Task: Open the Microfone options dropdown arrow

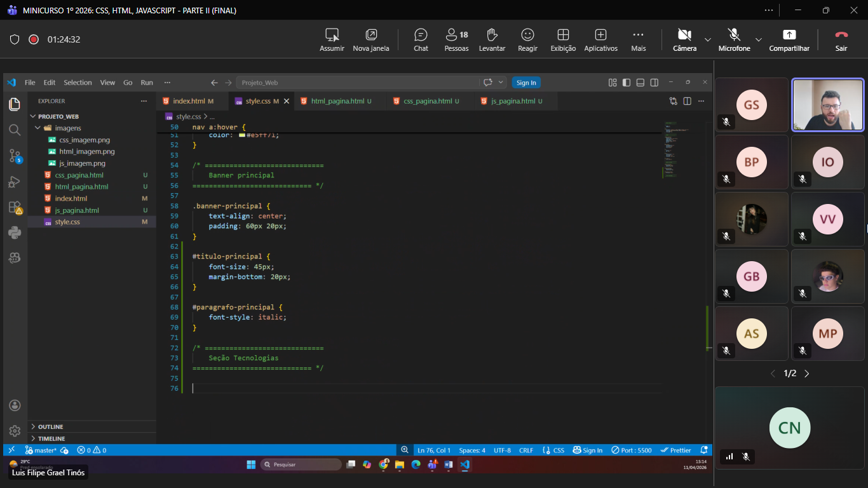Action: click(758, 39)
